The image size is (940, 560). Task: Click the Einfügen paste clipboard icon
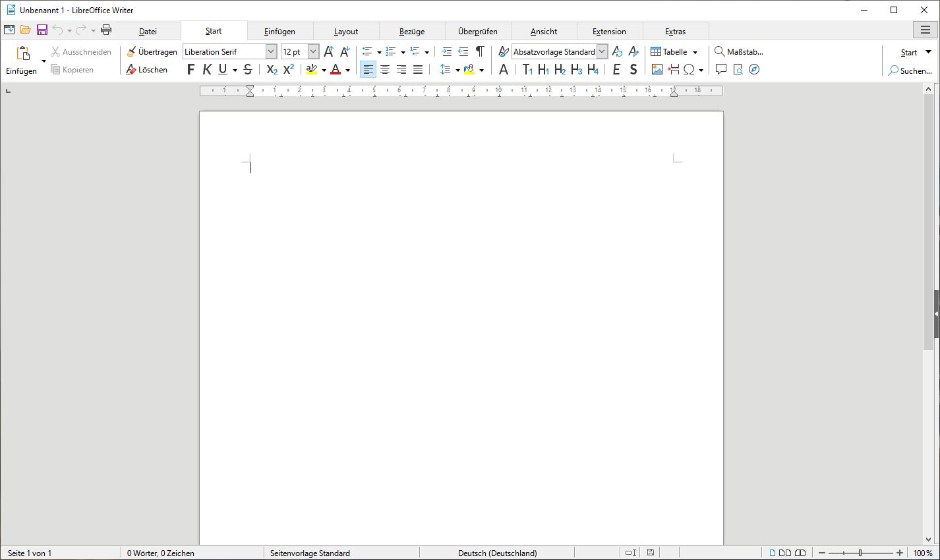coord(23,53)
